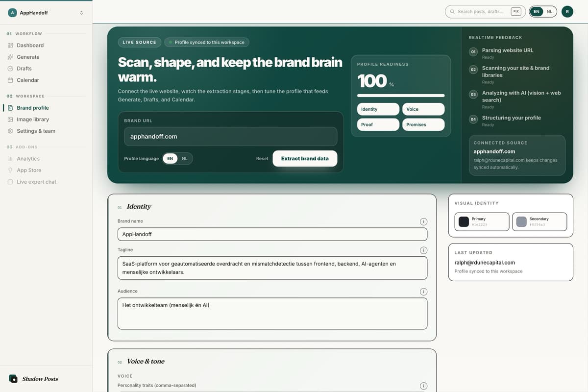Image resolution: width=588 pixels, height=392 pixels.
Task: Focus the Audience text area
Action: [272, 314]
